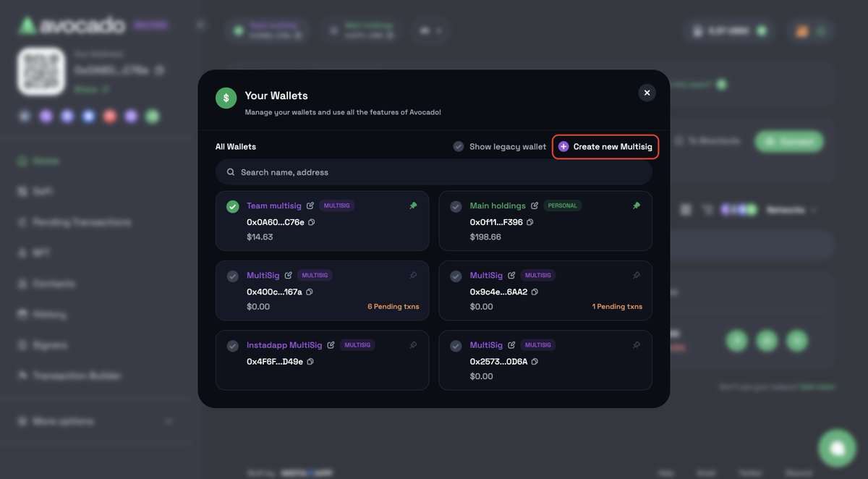This screenshot has width=868, height=479.
Task: Click the Team multisig wallet name
Action: [x=274, y=205]
